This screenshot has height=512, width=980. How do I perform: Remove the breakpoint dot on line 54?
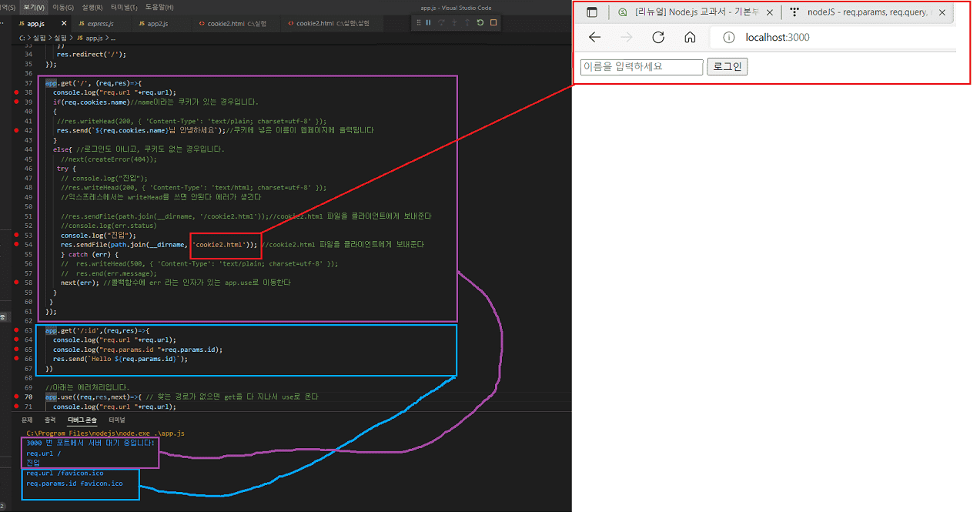tap(16, 244)
